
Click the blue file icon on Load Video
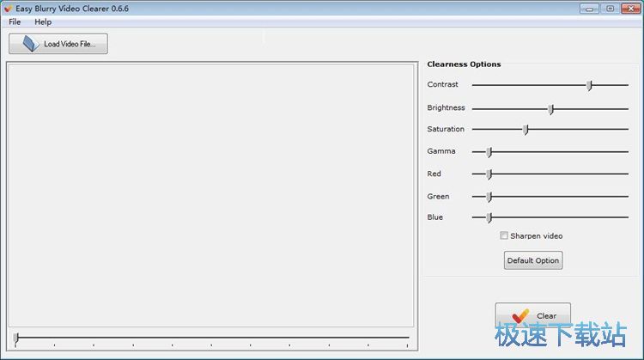[x=31, y=44]
